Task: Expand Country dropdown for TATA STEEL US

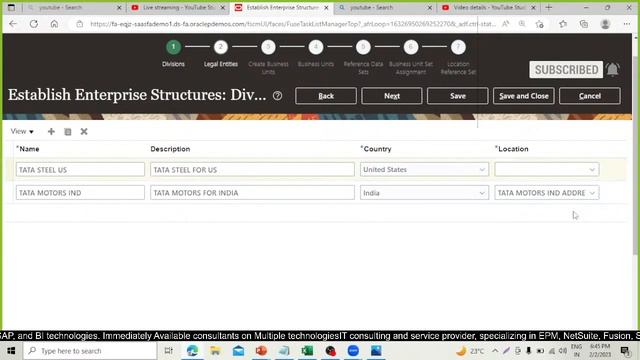Action: tap(482, 169)
